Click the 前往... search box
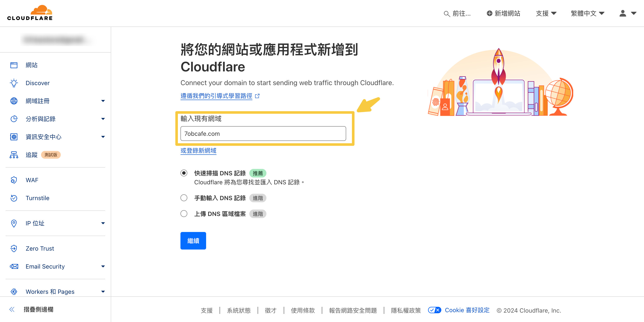This screenshot has width=644, height=322. (x=458, y=13)
